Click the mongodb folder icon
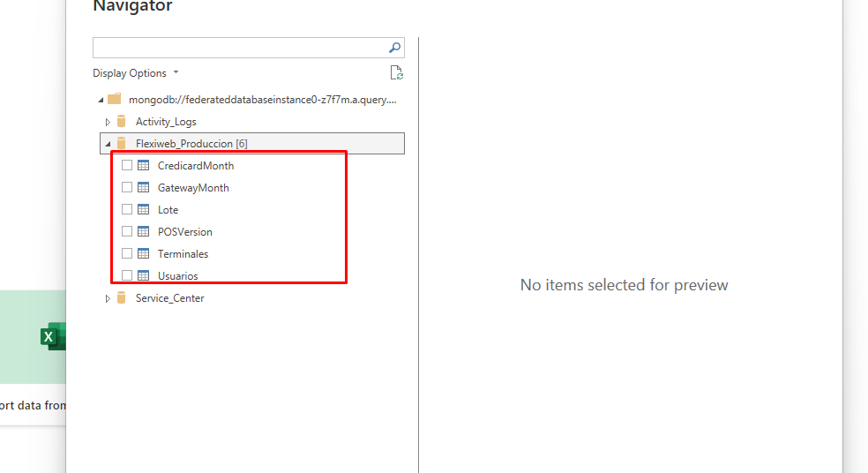The width and height of the screenshot is (868, 473). click(115, 99)
